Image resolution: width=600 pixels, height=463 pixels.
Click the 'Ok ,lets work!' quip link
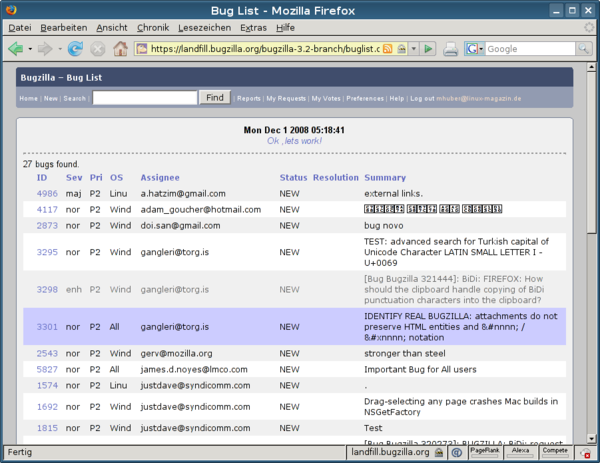(x=294, y=141)
